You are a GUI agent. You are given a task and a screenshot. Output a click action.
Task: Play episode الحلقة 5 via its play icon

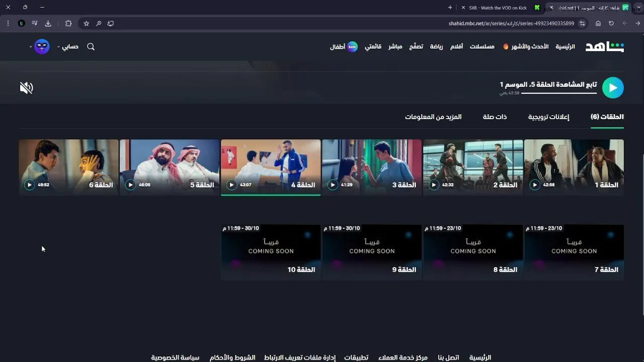[130, 185]
